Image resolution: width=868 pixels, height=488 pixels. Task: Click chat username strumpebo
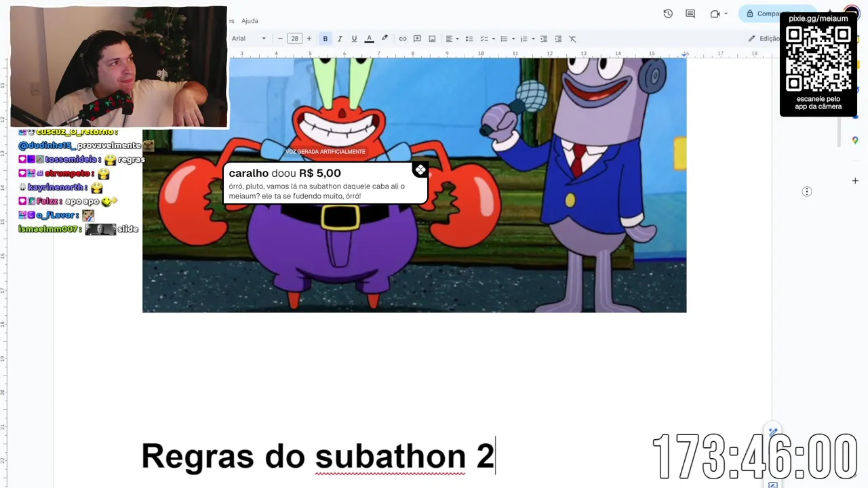[x=68, y=174]
